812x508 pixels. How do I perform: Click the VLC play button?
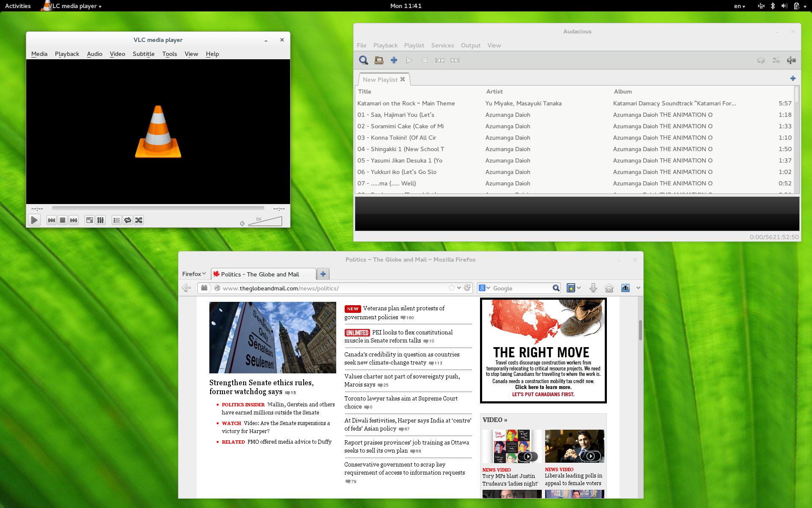34,220
